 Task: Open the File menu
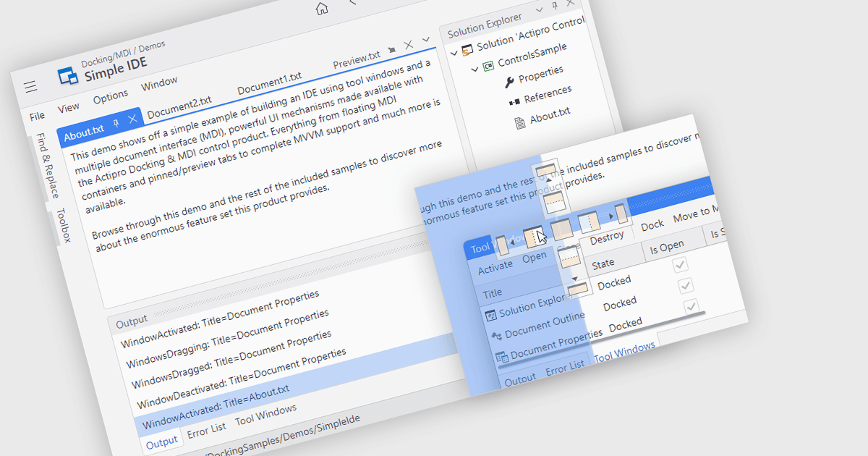(37, 116)
